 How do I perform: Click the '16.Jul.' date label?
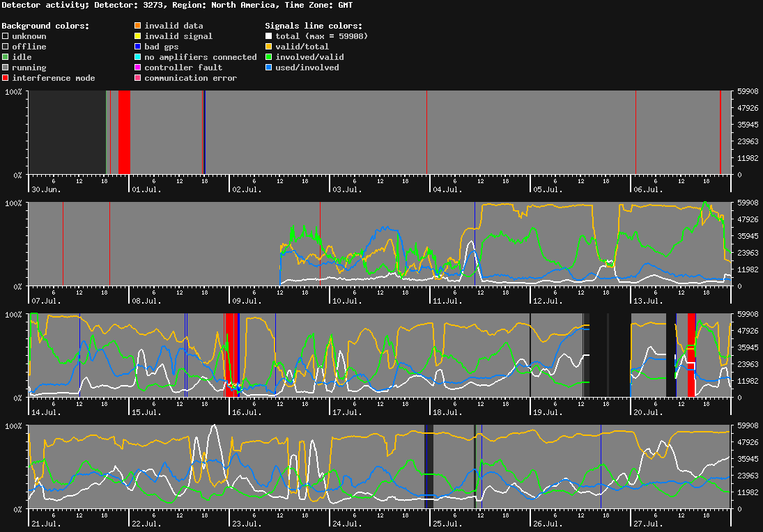point(247,412)
